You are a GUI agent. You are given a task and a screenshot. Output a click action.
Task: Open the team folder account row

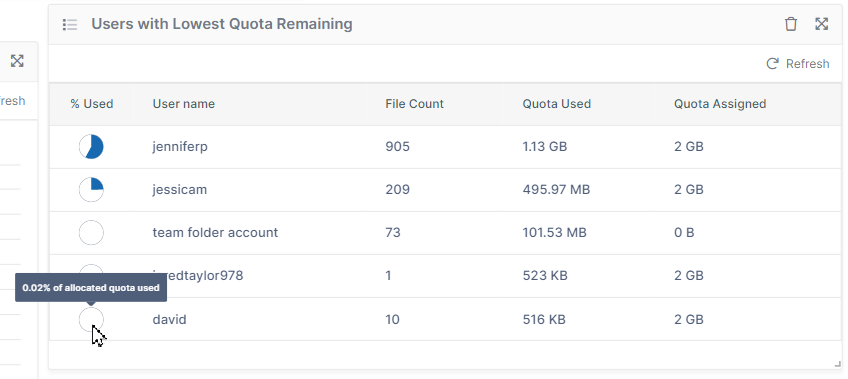(x=445, y=232)
